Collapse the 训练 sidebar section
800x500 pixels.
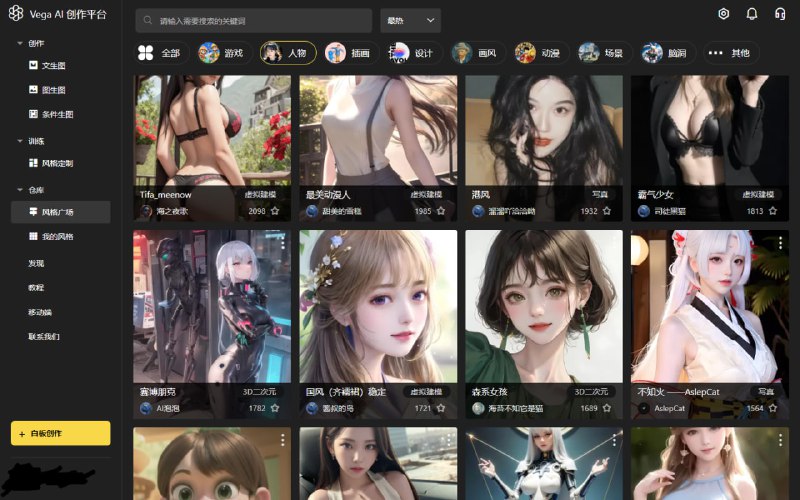20,141
